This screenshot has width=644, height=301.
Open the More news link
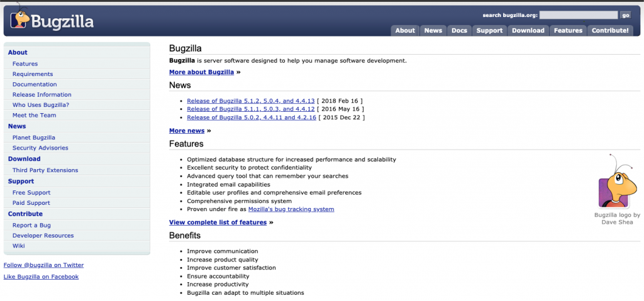(187, 131)
